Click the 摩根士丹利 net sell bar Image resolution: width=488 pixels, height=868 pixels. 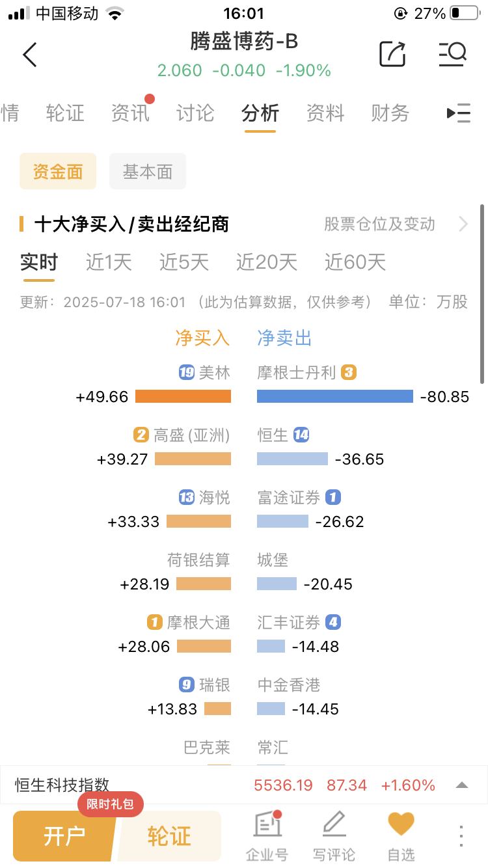(335, 396)
